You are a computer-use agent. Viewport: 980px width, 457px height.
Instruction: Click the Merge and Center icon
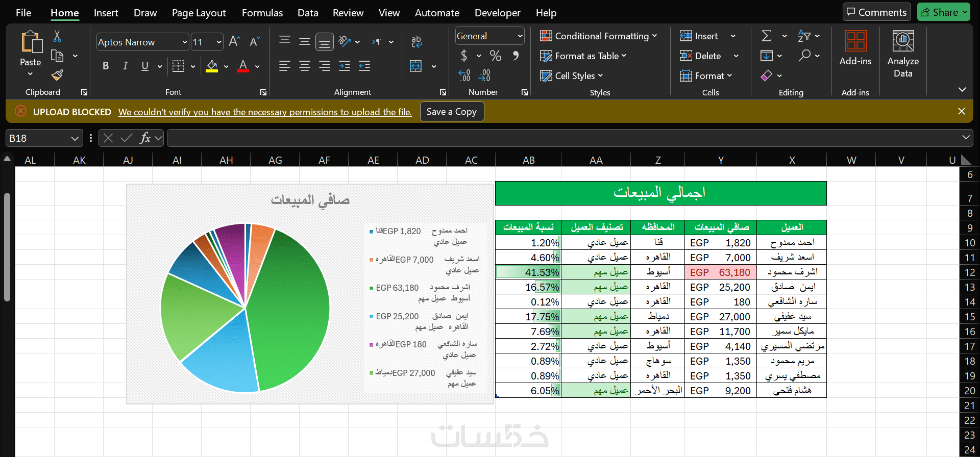click(x=416, y=66)
